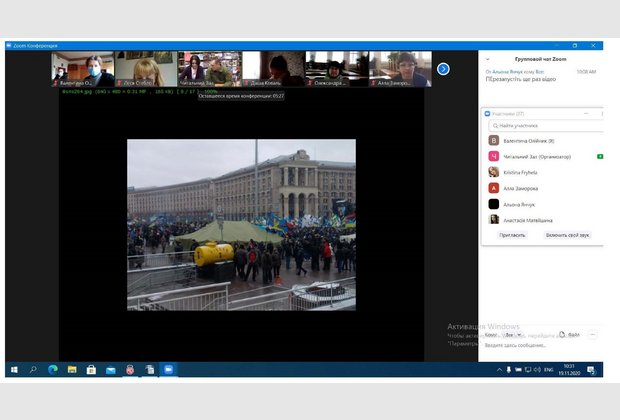Collapse the Zoom group chat chevron
The image size is (620, 420).
coord(487,59)
